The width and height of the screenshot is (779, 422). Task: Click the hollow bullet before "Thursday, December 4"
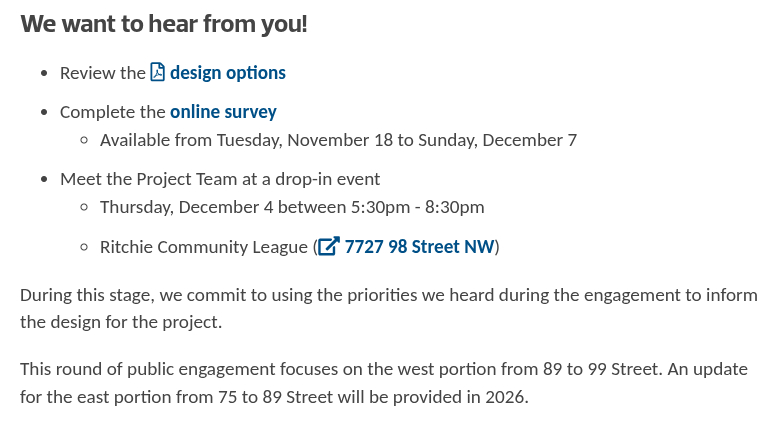click(x=84, y=208)
